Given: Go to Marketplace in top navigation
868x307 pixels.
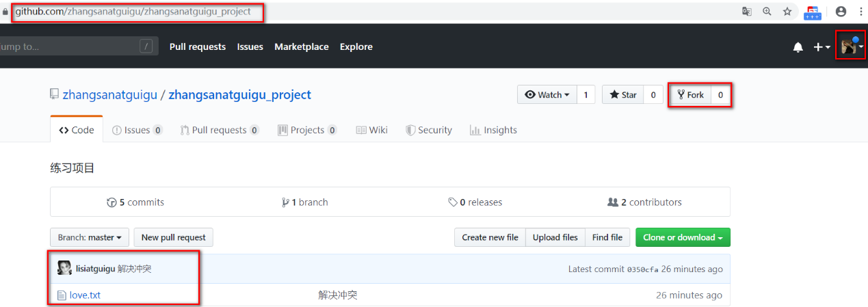Looking at the screenshot, I should point(301,46).
